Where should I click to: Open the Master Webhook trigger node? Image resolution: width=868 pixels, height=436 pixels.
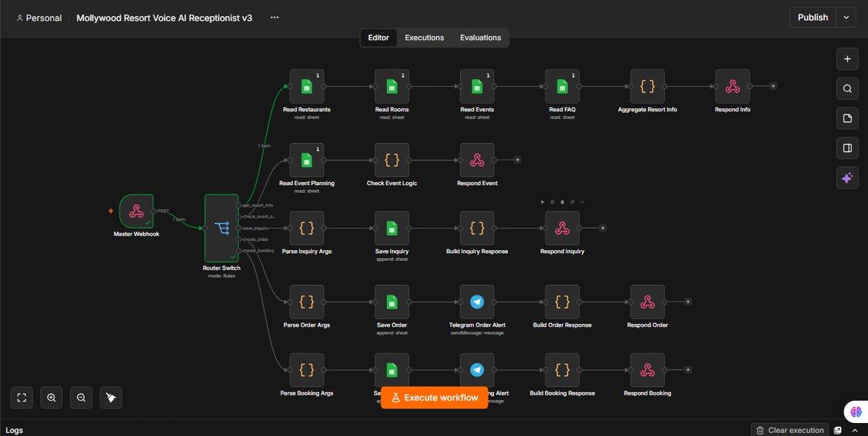137,211
